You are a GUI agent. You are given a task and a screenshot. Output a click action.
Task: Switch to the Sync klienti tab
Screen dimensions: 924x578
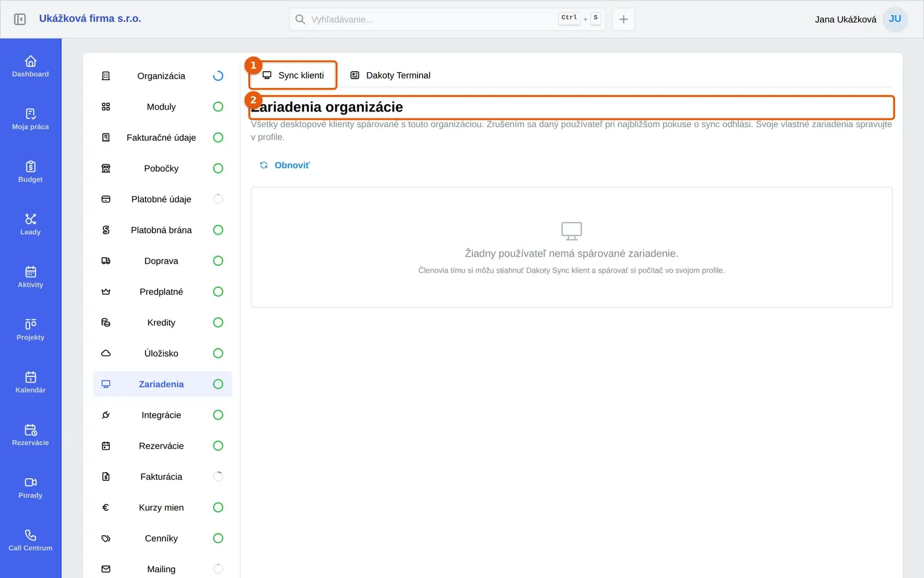(293, 75)
